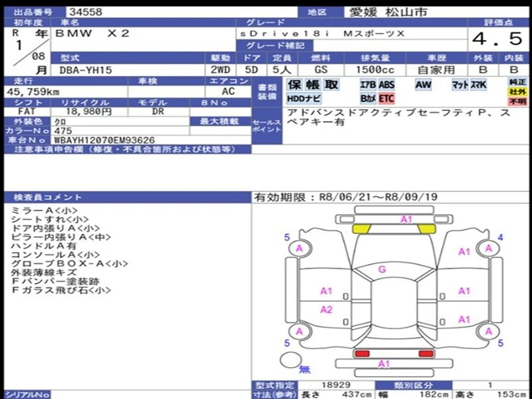Click the comment シートすれ<小>
Viewport: 532px width, 399px height.
point(49,220)
